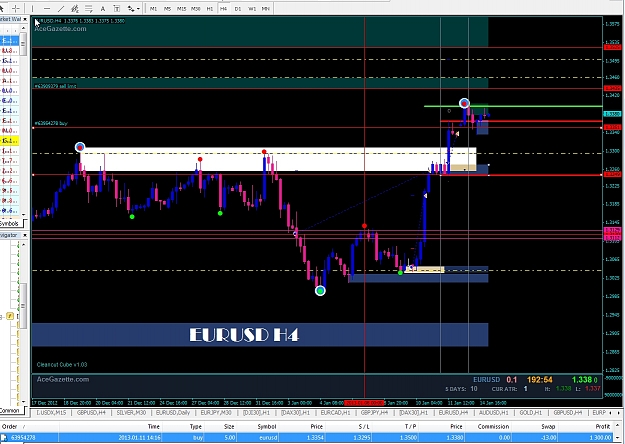Open the EURUSD,H4 chart tab
Screen dimensions: 625x444
(x=454, y=413)
